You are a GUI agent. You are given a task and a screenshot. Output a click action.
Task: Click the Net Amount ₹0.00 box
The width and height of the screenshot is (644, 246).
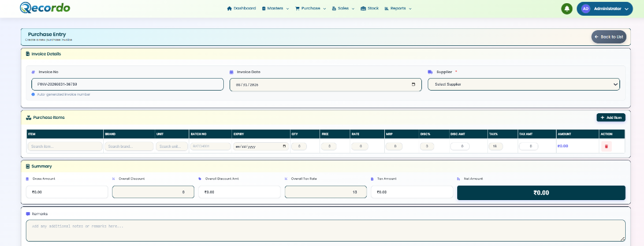pyautogui.click(x=541, y=193)
